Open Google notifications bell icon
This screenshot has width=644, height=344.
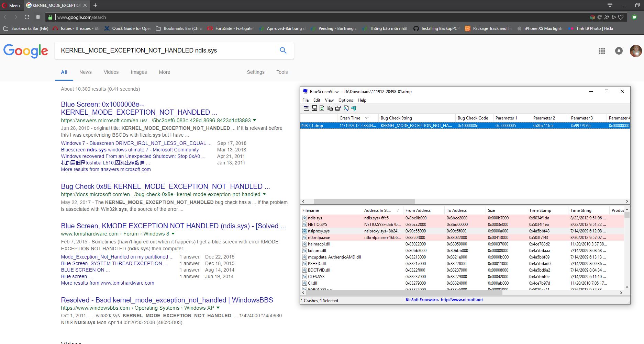(x=619, y=51)
